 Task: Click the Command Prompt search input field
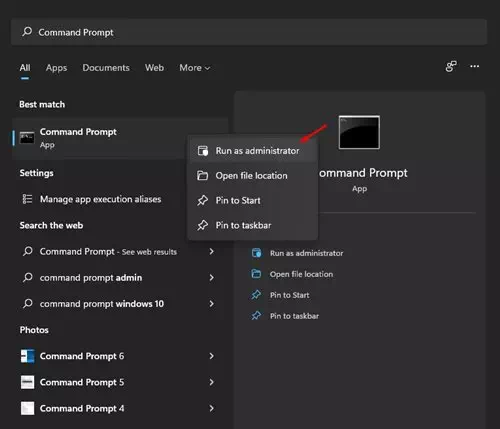point(249,32)
